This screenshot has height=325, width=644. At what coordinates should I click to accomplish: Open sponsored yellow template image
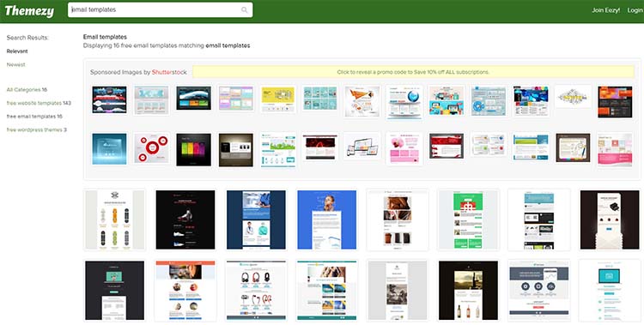tap(278, 99)
